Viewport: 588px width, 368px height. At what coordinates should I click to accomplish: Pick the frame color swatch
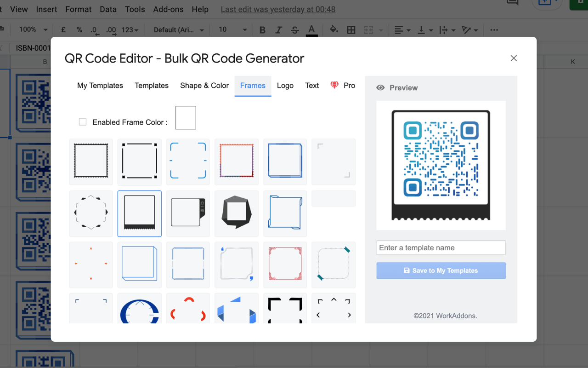point(186,117)
